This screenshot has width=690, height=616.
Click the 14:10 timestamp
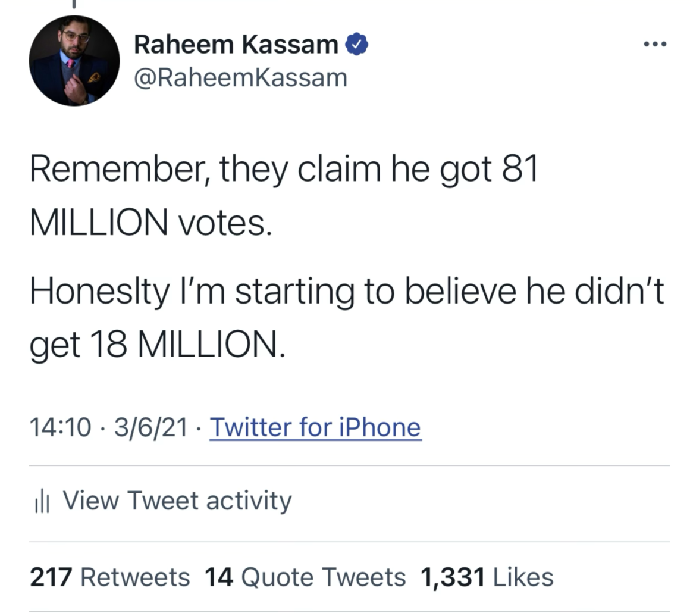[x=61, y=427]
